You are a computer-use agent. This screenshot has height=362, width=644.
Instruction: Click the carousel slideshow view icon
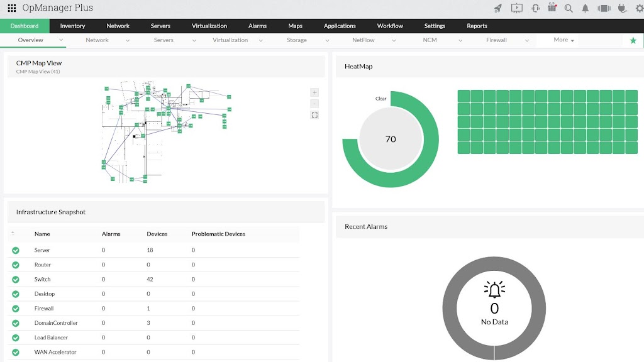pyautogui.click(x=604, y=8)
